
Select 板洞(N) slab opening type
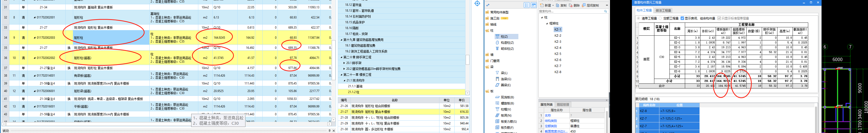point(503,116)
